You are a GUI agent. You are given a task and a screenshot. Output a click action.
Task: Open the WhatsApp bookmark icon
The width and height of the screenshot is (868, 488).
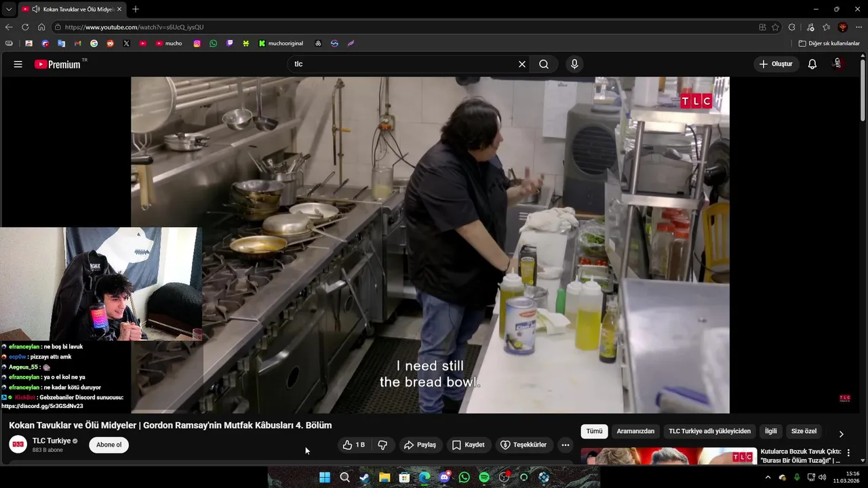pos(214,43)
